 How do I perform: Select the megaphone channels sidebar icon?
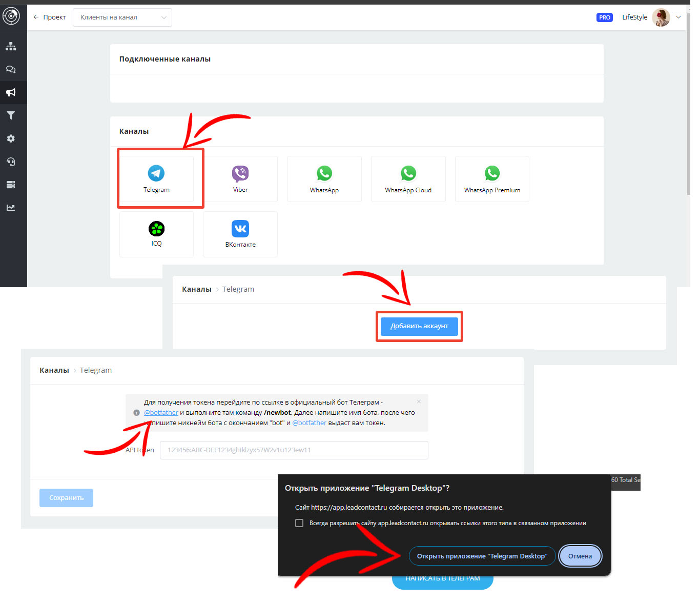pos(11,92)
